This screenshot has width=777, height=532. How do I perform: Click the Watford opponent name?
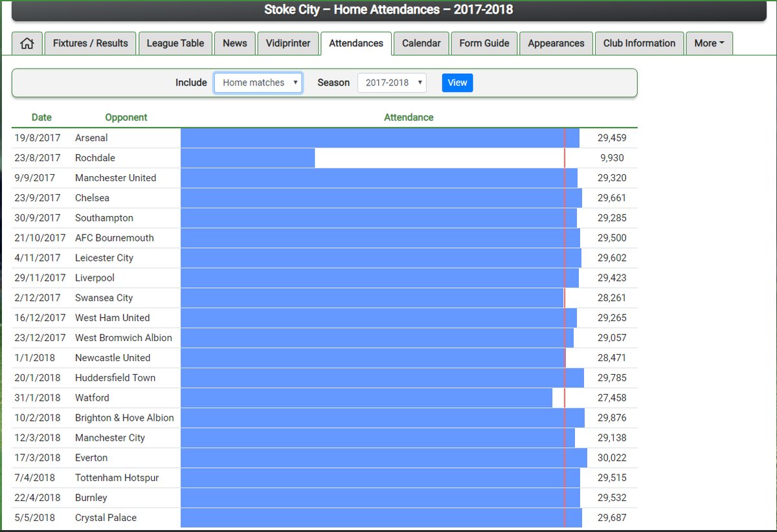coord(92,398)
